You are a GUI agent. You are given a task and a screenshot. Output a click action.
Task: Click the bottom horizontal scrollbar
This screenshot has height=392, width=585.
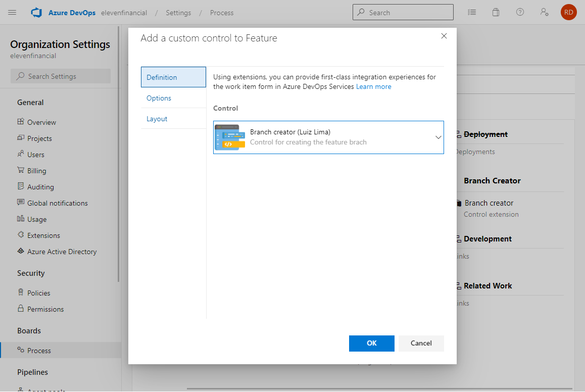click(379, 388)
